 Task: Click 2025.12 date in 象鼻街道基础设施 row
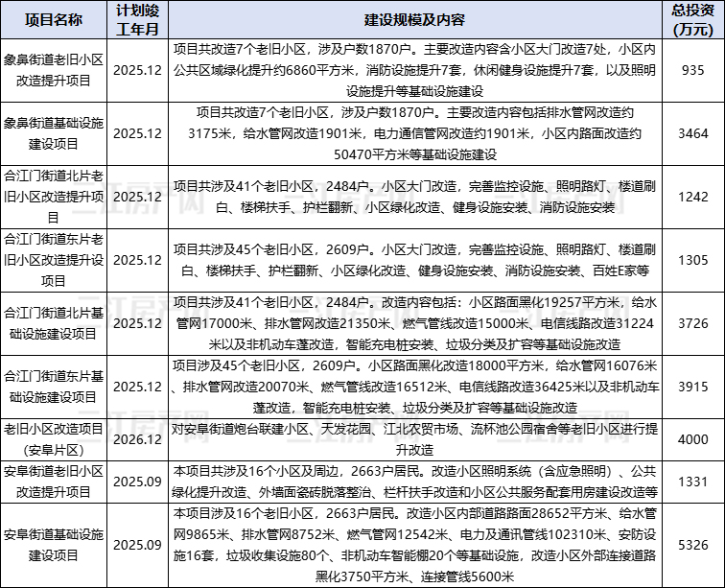[138, 133]
